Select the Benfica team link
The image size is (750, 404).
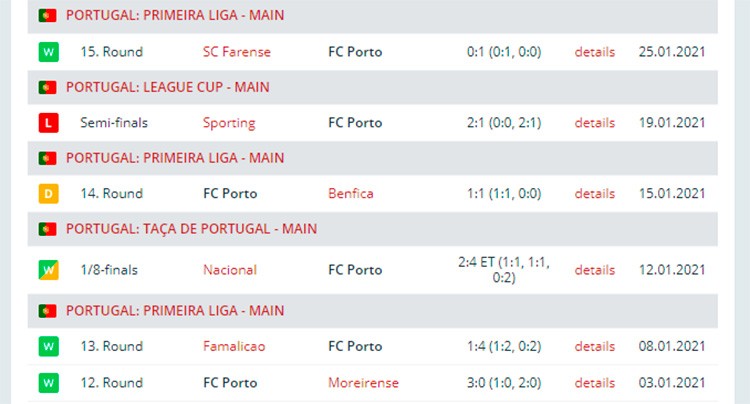tap(351, 194)
